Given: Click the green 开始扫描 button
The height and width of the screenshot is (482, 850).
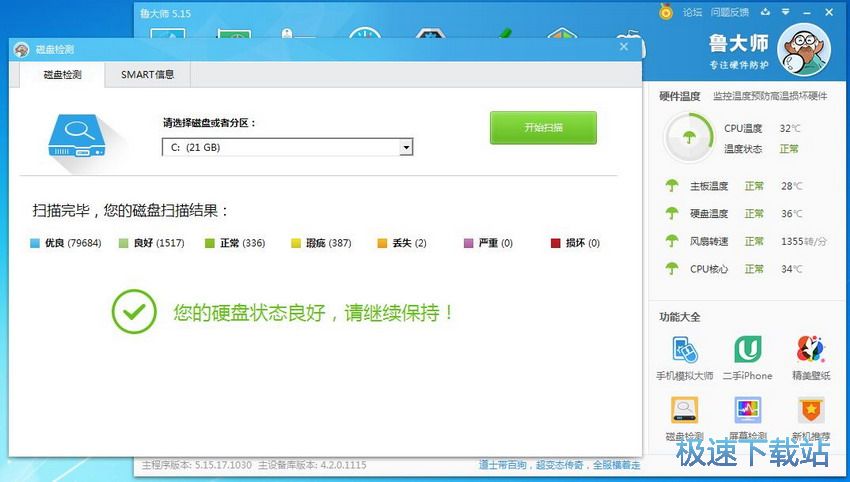Looking at the screenshot, I should point(543,128).
